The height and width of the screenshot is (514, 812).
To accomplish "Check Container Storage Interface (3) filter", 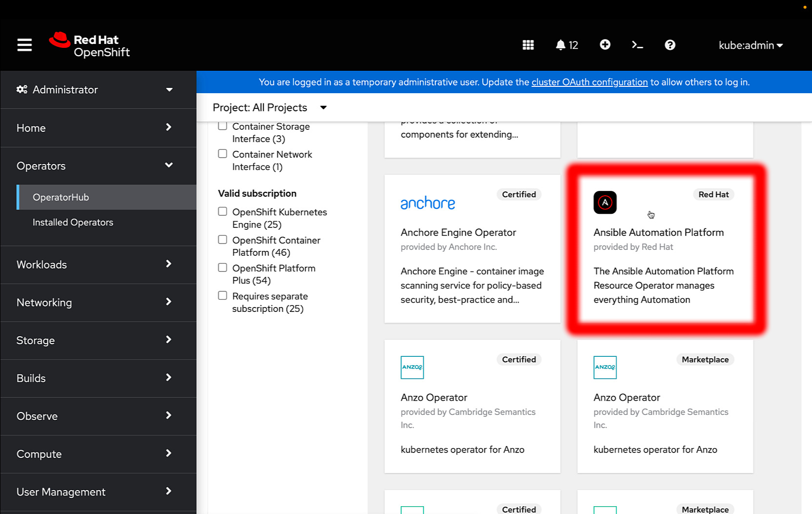I will tap(223, 126).
